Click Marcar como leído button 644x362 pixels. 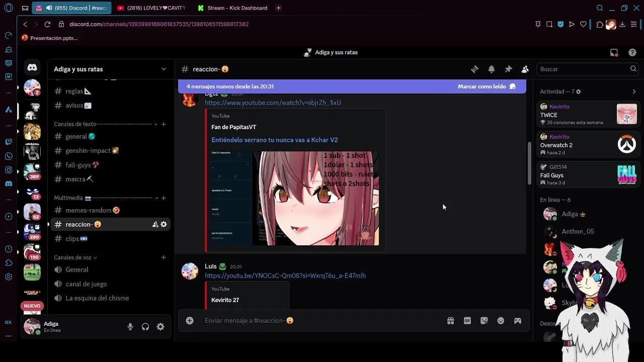[487, 86]
